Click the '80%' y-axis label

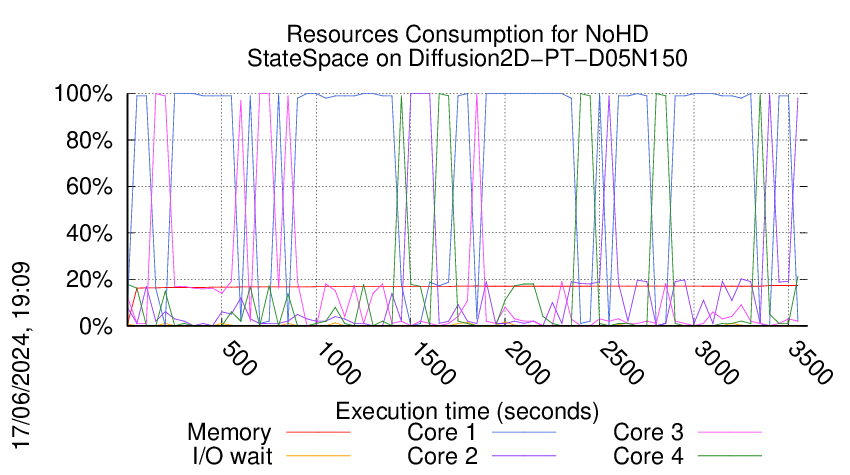(89, 140)
